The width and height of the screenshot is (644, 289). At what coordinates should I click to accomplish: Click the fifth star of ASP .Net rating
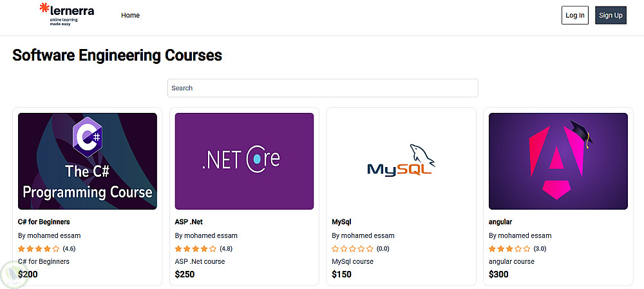coord(213,248)
